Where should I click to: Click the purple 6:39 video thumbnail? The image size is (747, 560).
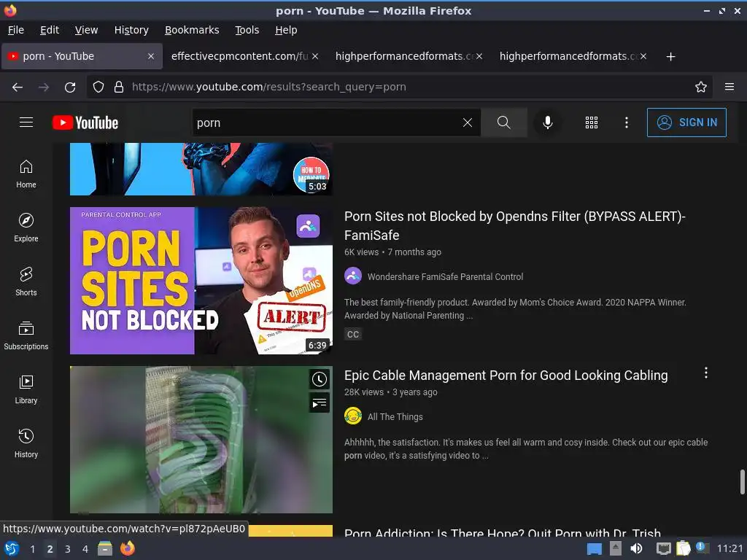coord(201,281)
